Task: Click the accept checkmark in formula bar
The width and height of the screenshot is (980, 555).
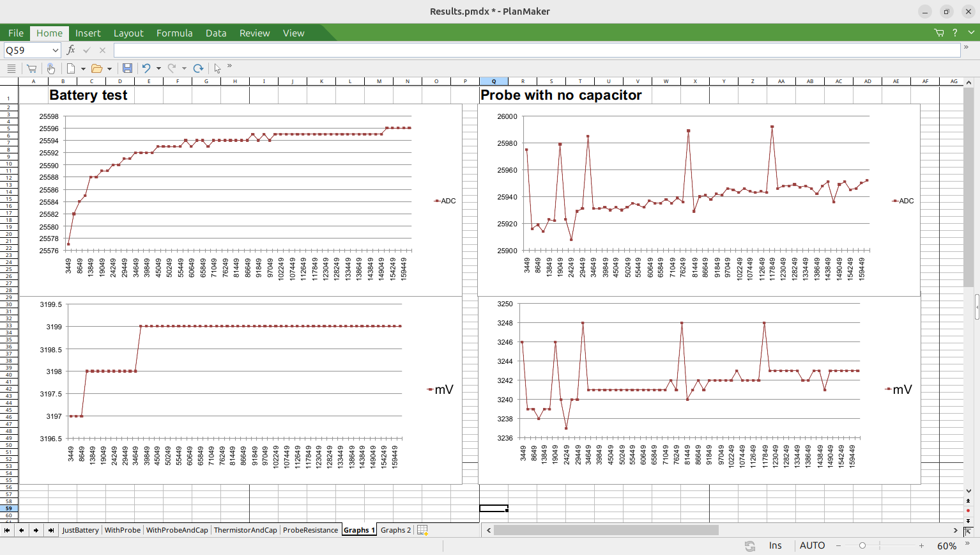Action: [87, 50]
